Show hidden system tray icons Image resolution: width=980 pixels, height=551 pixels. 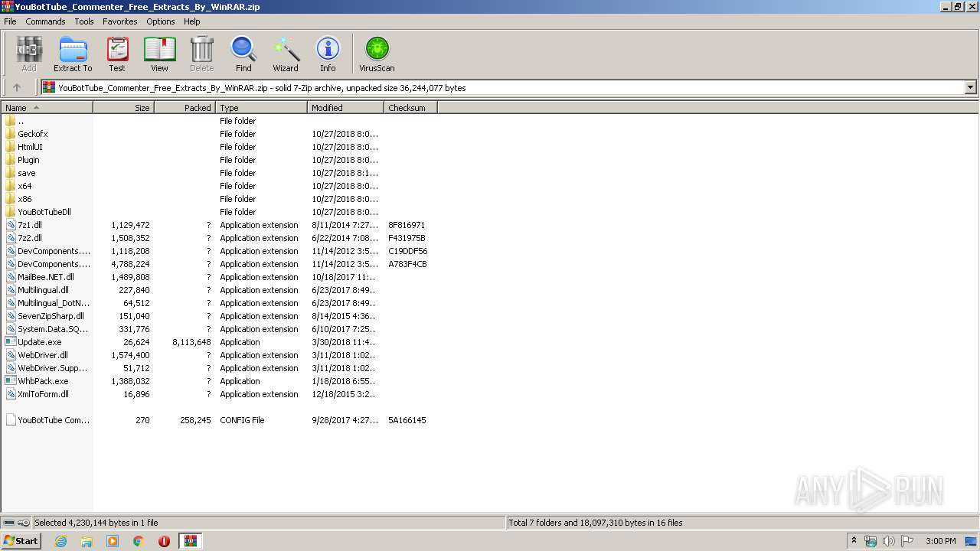[854, 541]
